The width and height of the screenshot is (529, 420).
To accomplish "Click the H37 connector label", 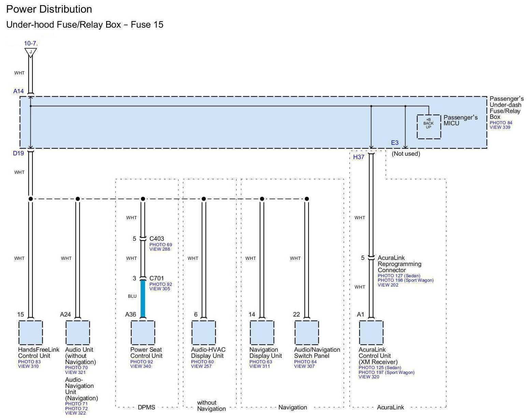I will (x=358, y=157).
